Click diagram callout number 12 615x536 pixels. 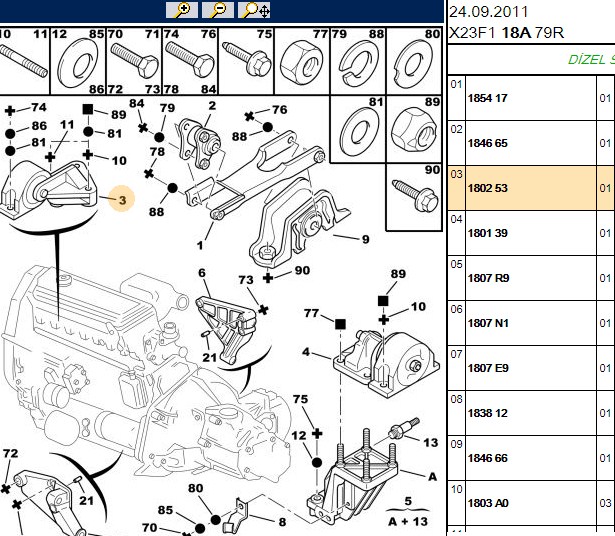point(298,435)
